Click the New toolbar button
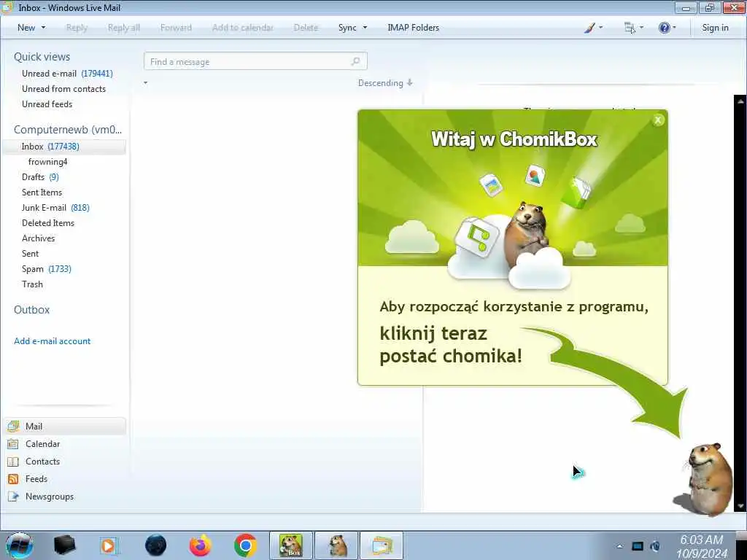Viewport: 747px width, 560px height. 26,28
